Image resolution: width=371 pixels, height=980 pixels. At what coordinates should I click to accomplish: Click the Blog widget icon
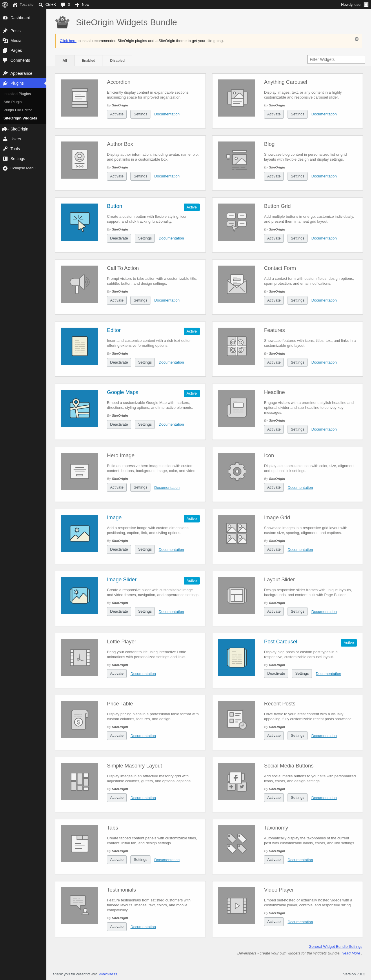237,160
